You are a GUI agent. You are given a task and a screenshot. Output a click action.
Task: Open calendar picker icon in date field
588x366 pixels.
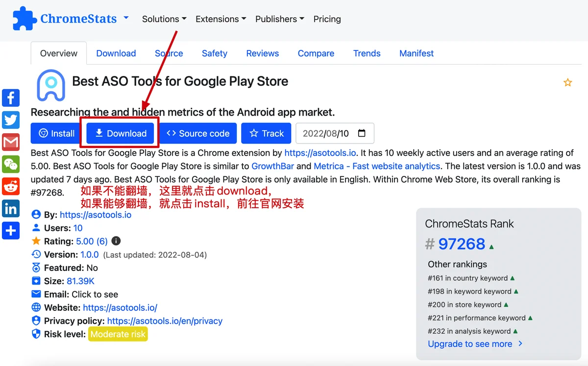[x=362, y=133]
